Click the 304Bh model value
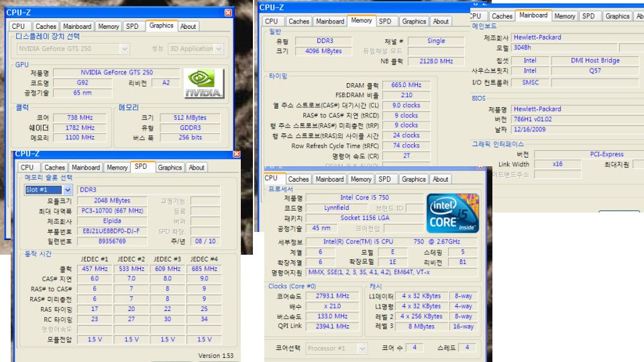The width and height of the screenshot is (644, 362). [x=564, y=48]
